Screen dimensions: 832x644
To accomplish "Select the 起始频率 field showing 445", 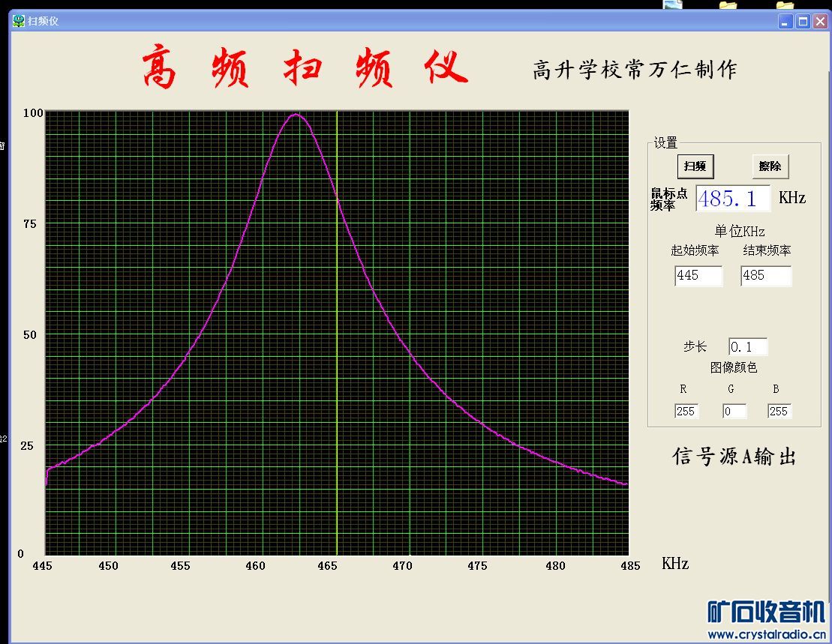I will [x=698, y=276].
